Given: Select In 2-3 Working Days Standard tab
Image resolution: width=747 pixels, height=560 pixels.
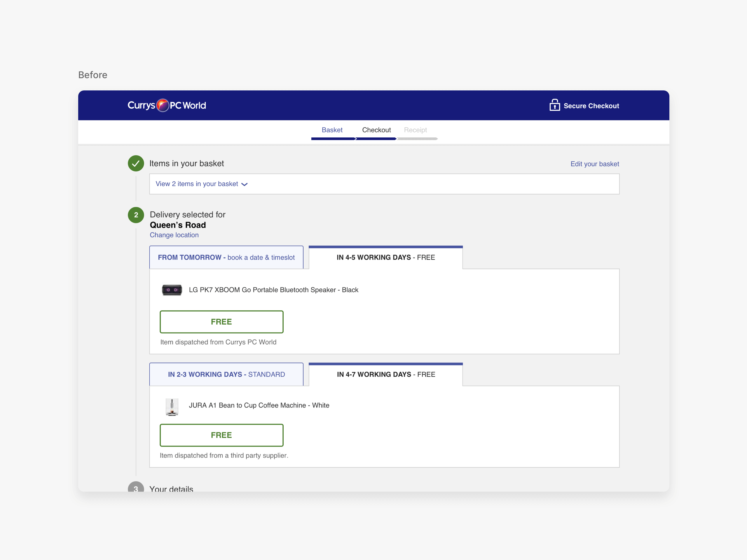Looking at the screenshot, I should [x=226, y=374].
